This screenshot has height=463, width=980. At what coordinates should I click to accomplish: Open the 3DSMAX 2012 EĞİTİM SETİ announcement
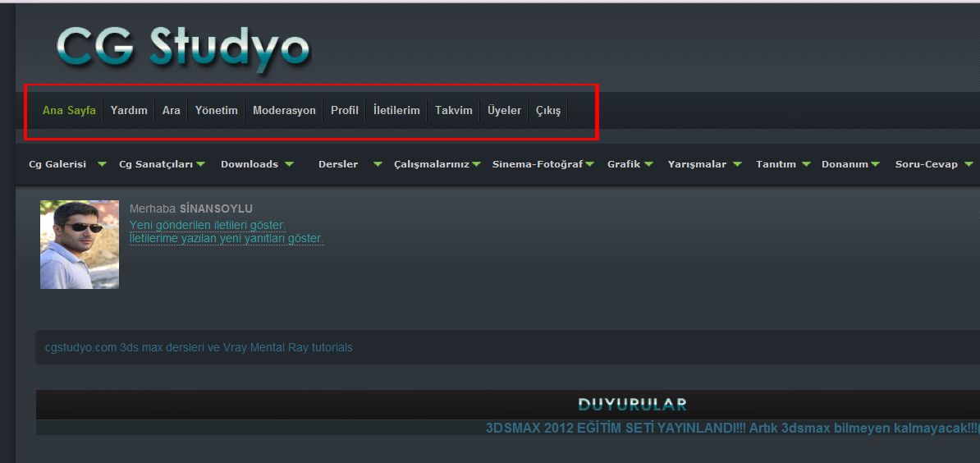click(x=732, y=429)
